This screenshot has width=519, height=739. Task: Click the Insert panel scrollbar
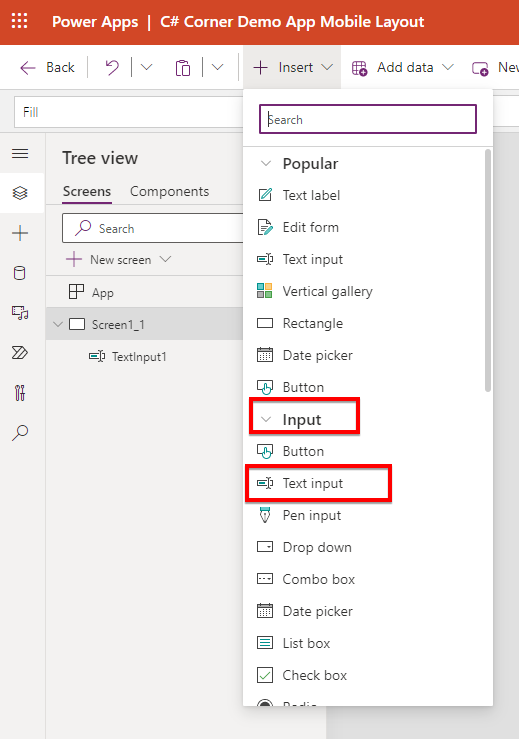[487, 270]
